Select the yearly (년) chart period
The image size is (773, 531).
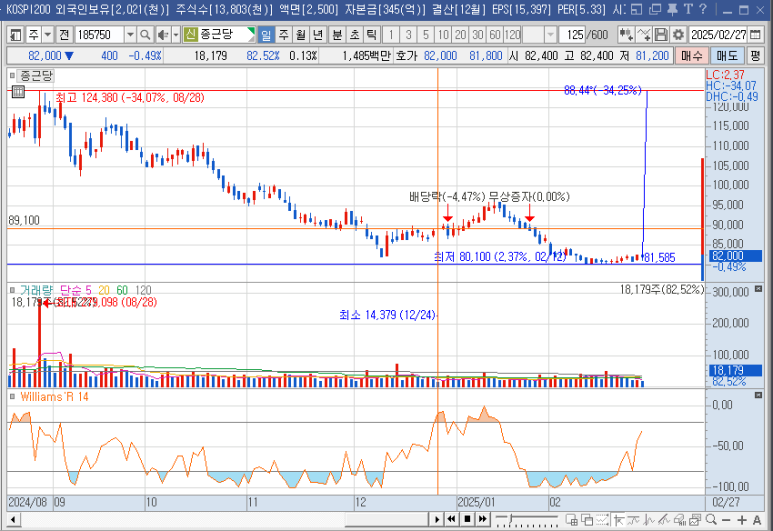(318, 35)
